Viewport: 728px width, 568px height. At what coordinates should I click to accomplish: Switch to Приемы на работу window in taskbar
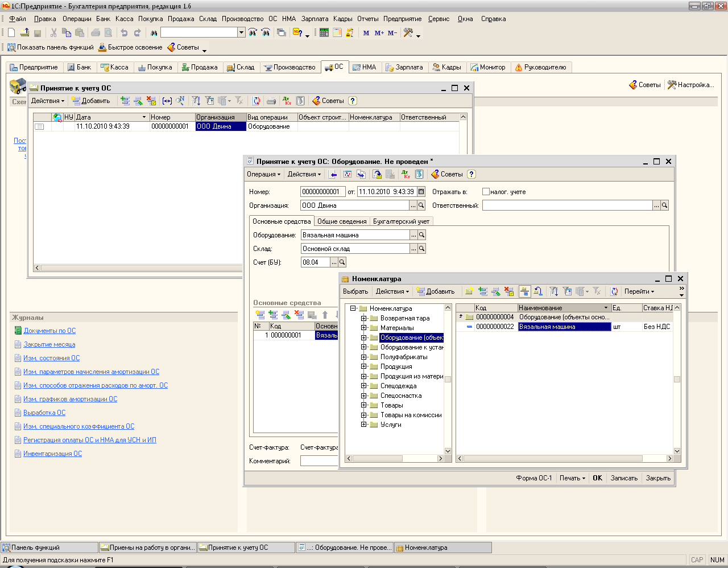tap(148, 548)
